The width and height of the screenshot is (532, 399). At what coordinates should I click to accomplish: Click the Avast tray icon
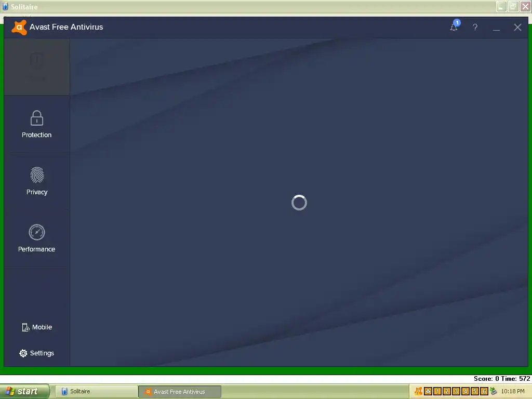click(419, 391)
